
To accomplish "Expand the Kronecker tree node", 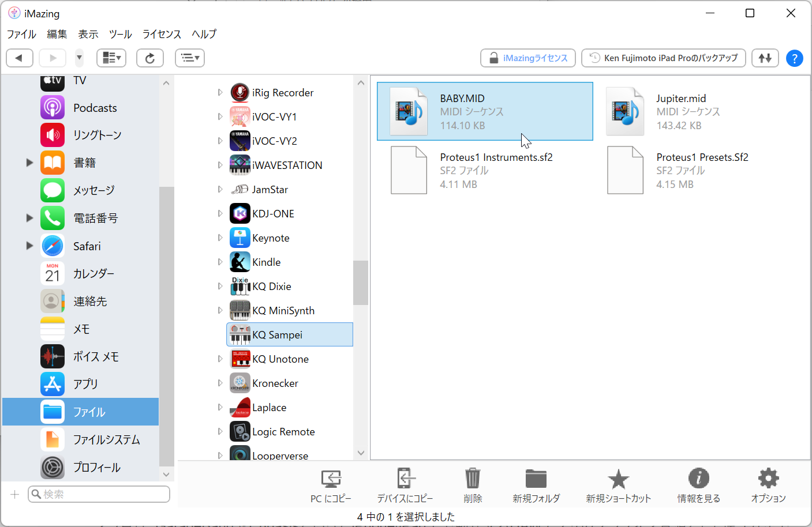I will tap(220, 383).
